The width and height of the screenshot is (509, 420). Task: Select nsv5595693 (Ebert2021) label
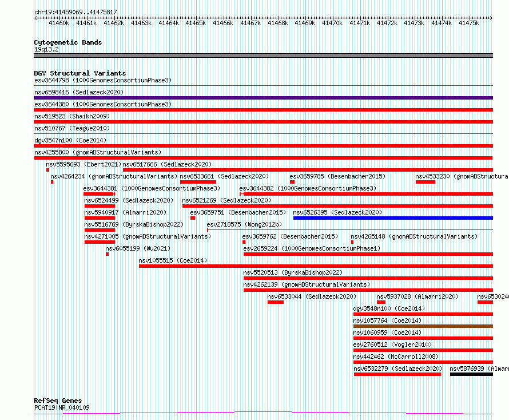tap(83, 164)
